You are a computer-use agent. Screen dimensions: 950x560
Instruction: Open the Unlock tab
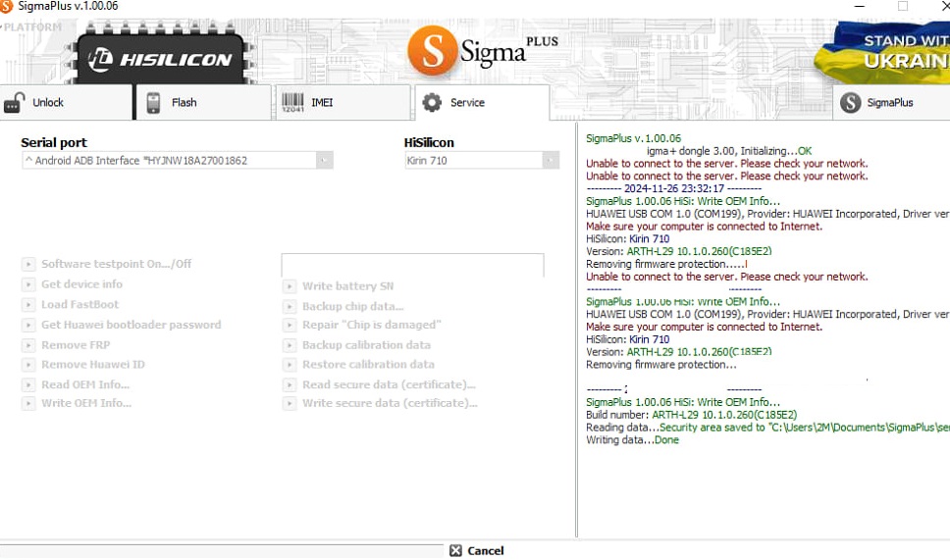coord(66,102)
